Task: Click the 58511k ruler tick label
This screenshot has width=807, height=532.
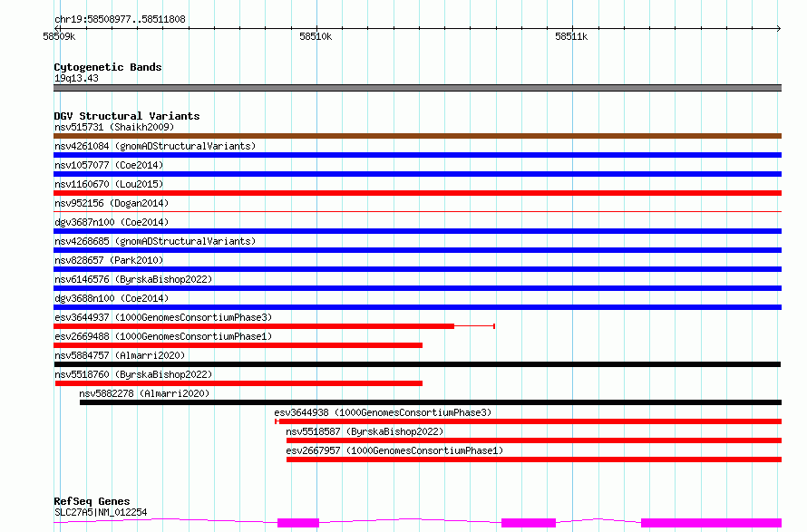Action: coord(571,36)
